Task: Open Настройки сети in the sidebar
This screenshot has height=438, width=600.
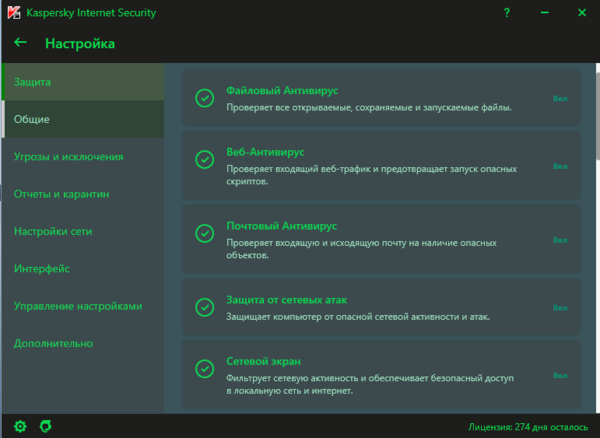Action: click(x=53, y=231)
